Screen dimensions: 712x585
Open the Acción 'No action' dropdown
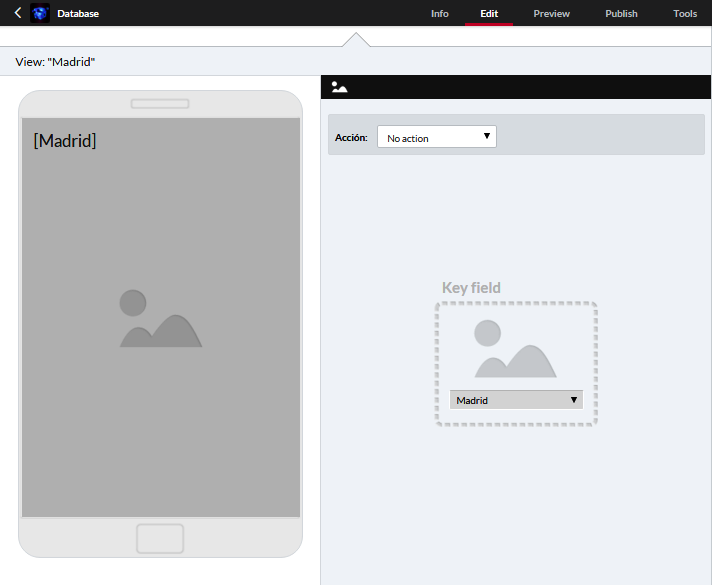pyautogui.click(x=437, y=137)
